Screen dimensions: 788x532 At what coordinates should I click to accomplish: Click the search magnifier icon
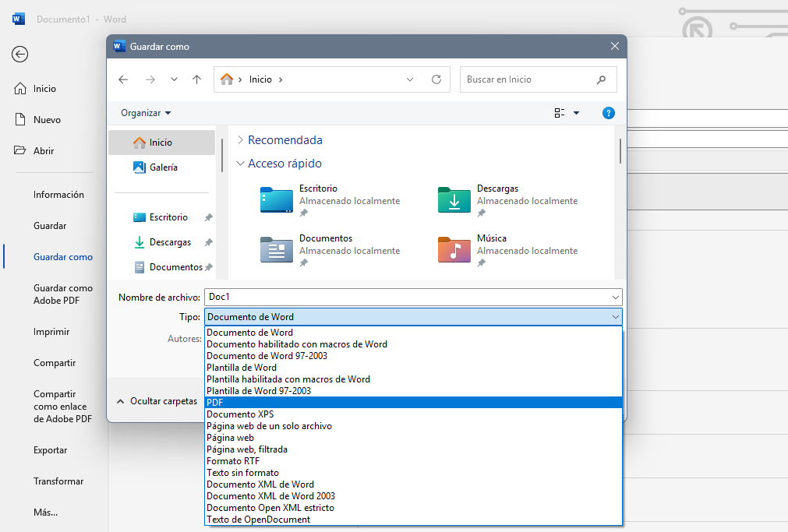click(601, 79)
